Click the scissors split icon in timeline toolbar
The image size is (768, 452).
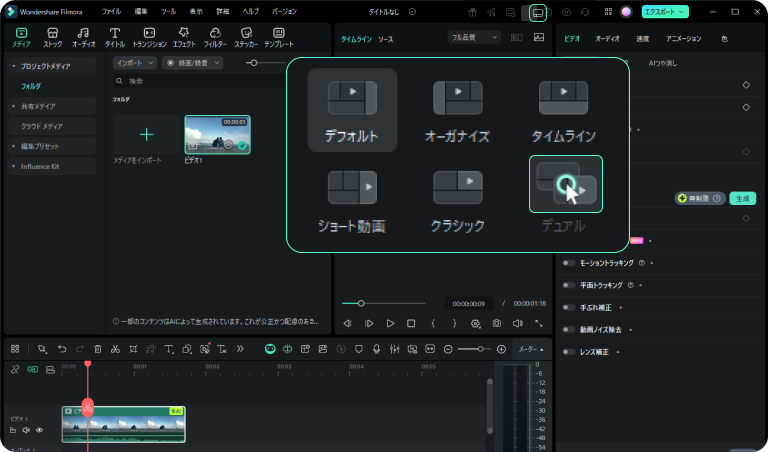point(116,349)
